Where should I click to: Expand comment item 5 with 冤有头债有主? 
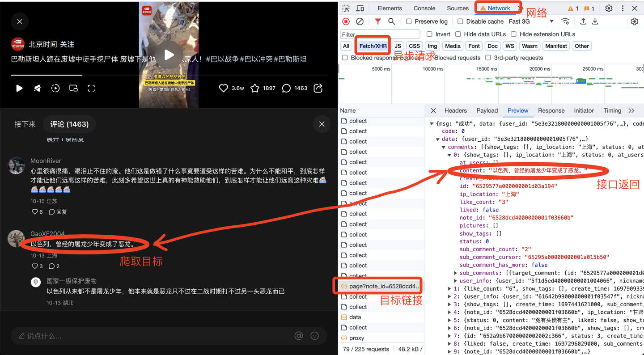[450, 320]
